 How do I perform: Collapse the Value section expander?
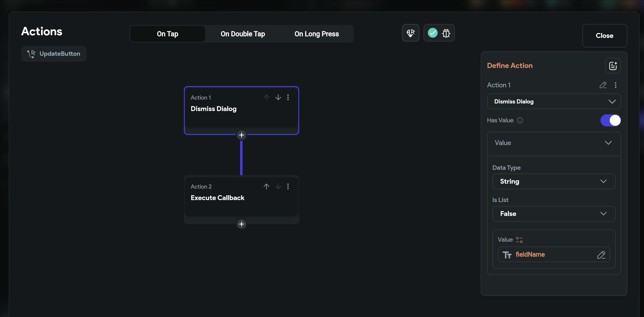[x=608, y=143]
